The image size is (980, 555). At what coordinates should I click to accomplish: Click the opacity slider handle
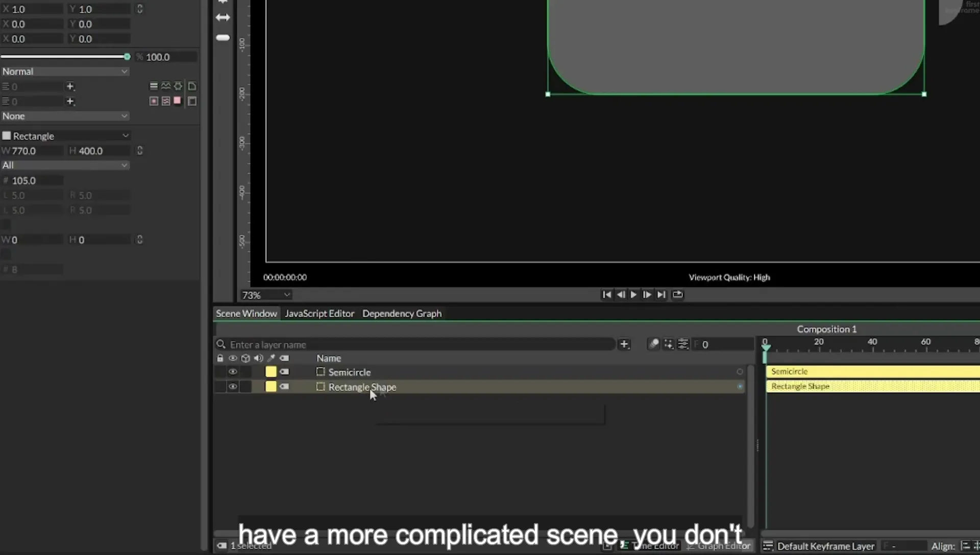click(x=127, y=57)
